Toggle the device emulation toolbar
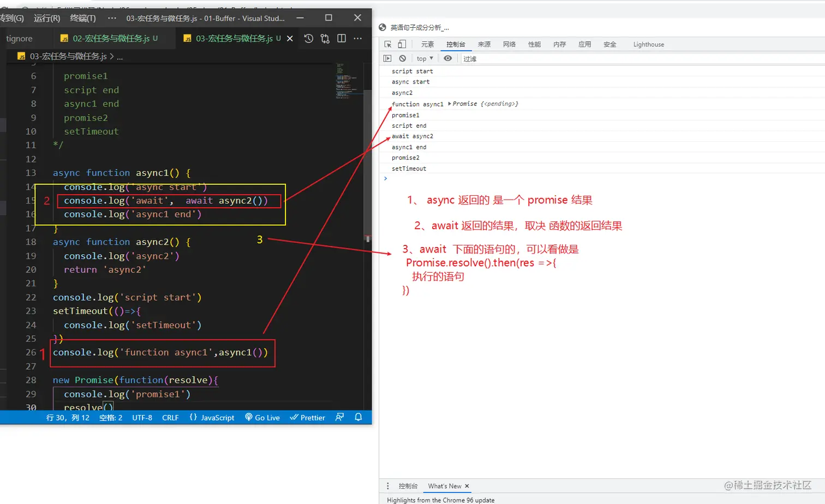The width and height of the screenshot is (825, 504). click(401, 44)
